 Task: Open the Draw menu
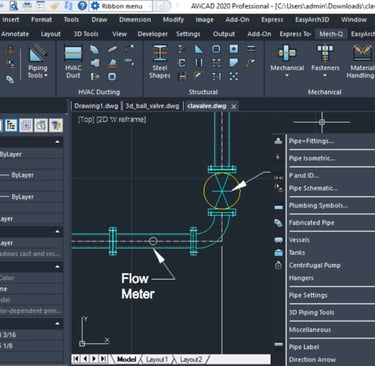click(99, 20)
